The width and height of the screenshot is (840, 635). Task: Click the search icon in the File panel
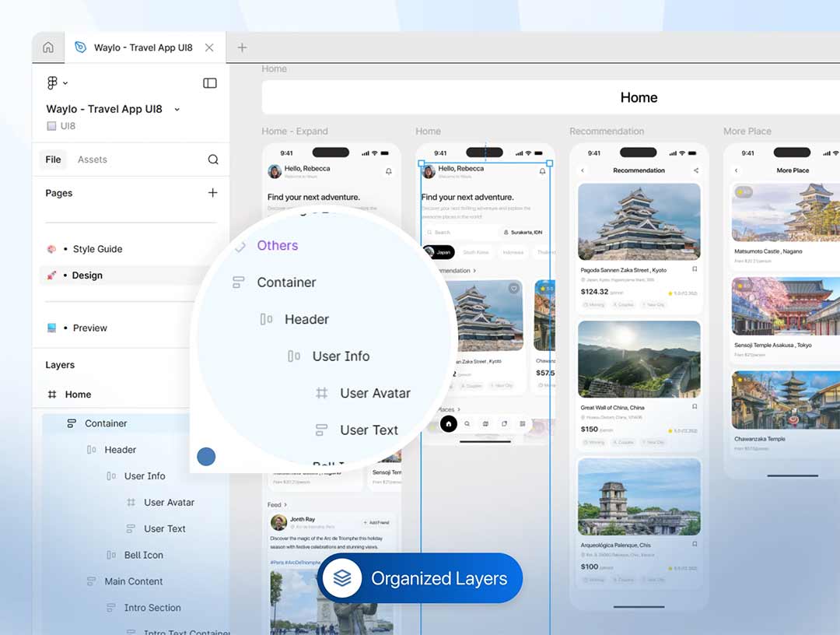coord(213,160)
